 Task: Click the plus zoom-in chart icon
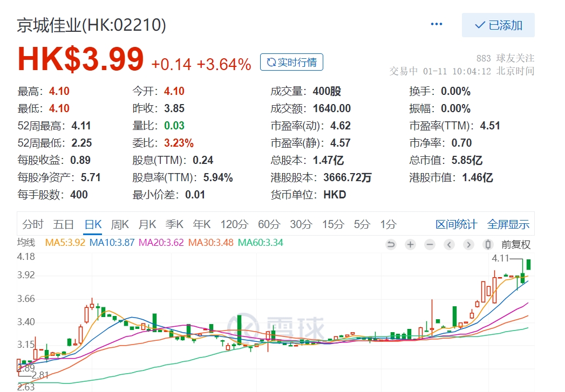410,245
